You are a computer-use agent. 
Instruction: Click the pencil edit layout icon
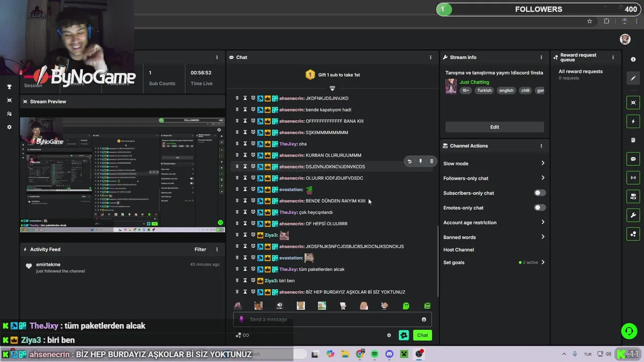click(633, 78)
